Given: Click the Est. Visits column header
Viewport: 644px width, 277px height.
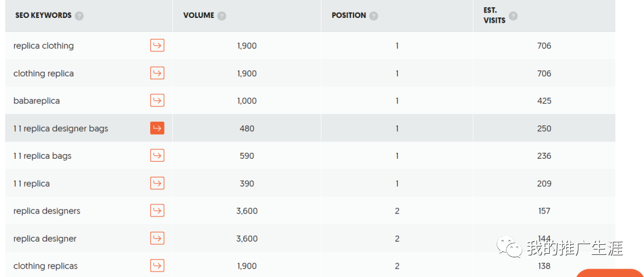Looking at the screenshot, I should [x=494, y=15].
